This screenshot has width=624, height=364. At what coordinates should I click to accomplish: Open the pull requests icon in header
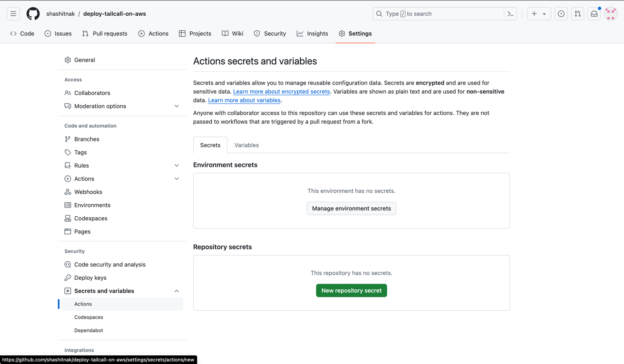pyautogui.click(x=577, y=14)
